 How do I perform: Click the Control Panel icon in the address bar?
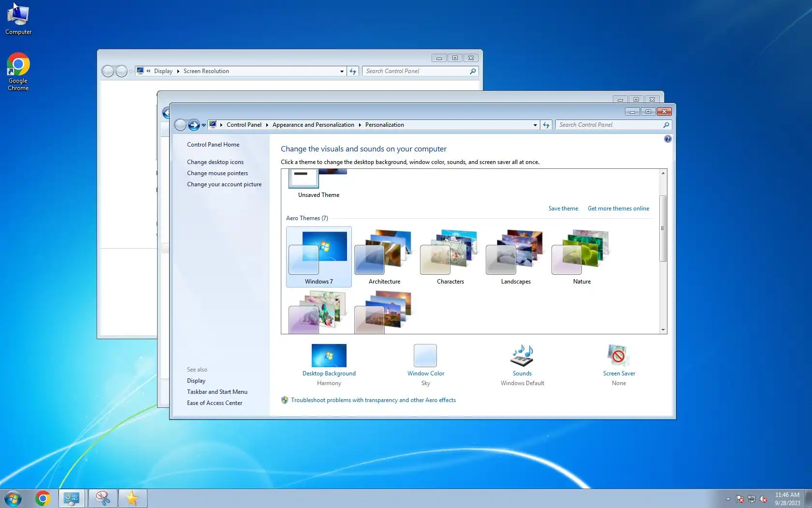(213, 125)
